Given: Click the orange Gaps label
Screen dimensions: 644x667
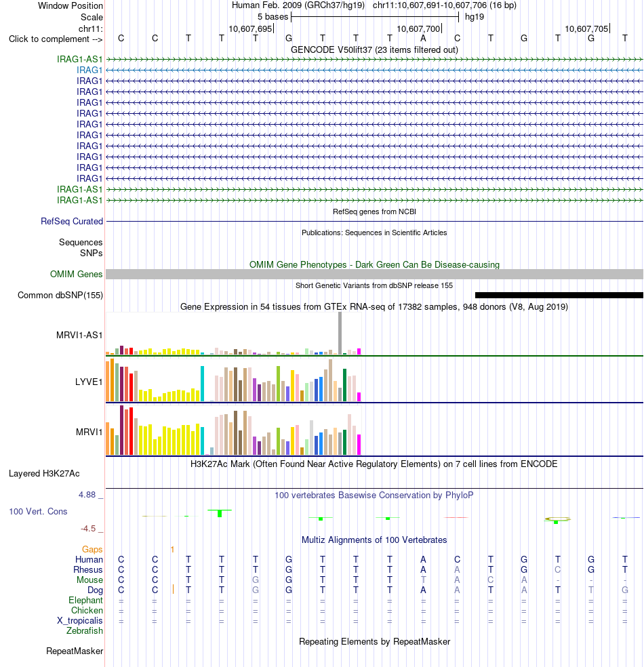Looking at the screenshot, I should tap(92, 550).
